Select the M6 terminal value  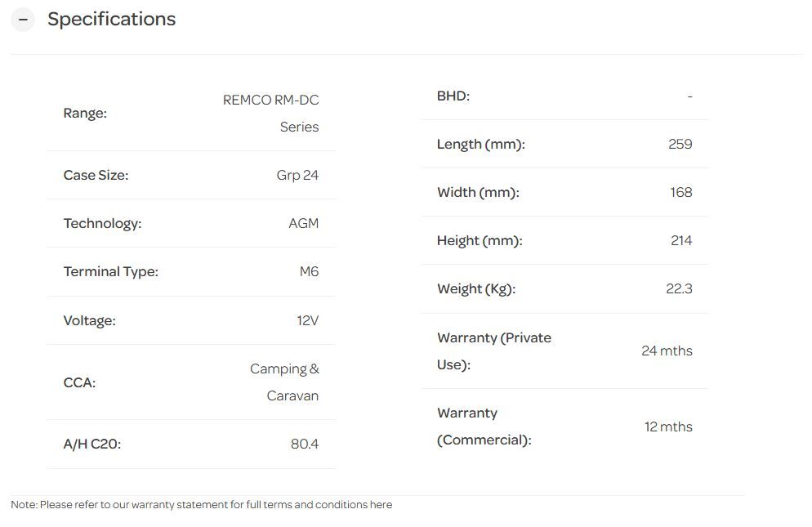click(309, 271)
